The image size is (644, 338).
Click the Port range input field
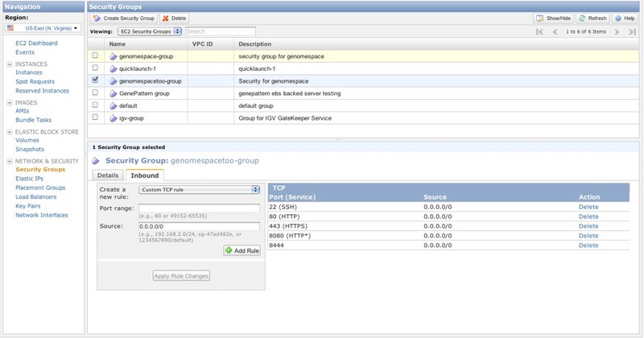pyautogui.click(x=199, y=208)
